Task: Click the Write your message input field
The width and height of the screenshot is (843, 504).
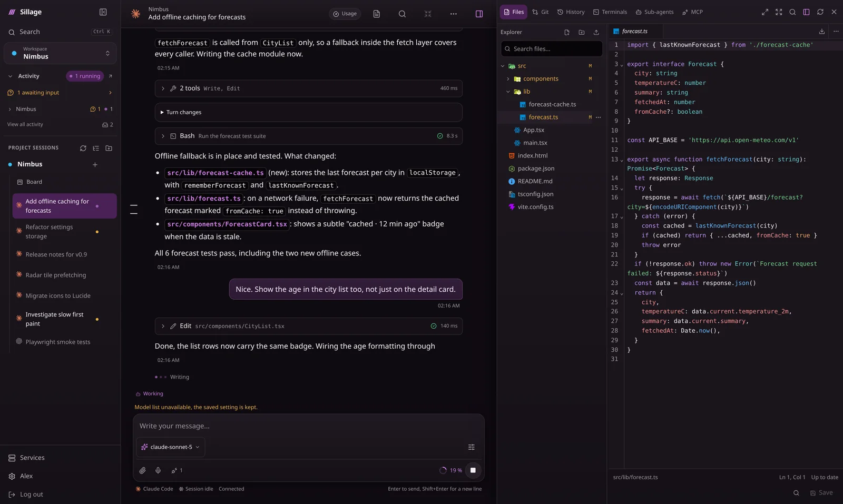Action: 309,426
